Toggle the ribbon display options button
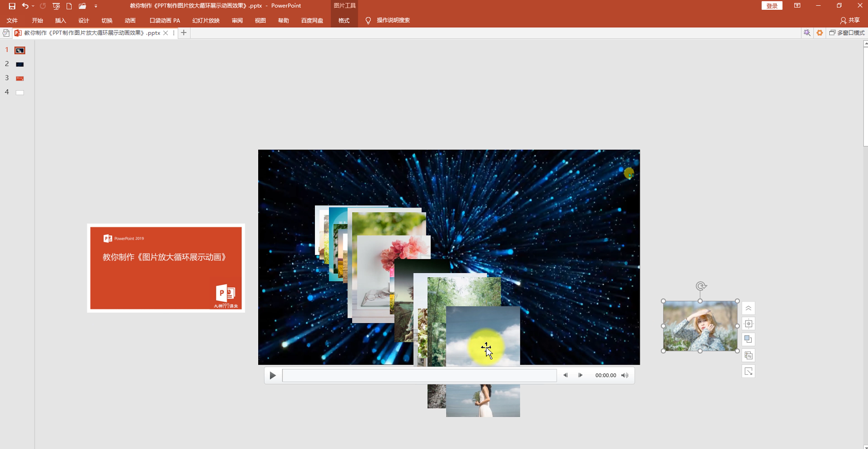The image size is (868, 449). (x=797, y=6)
